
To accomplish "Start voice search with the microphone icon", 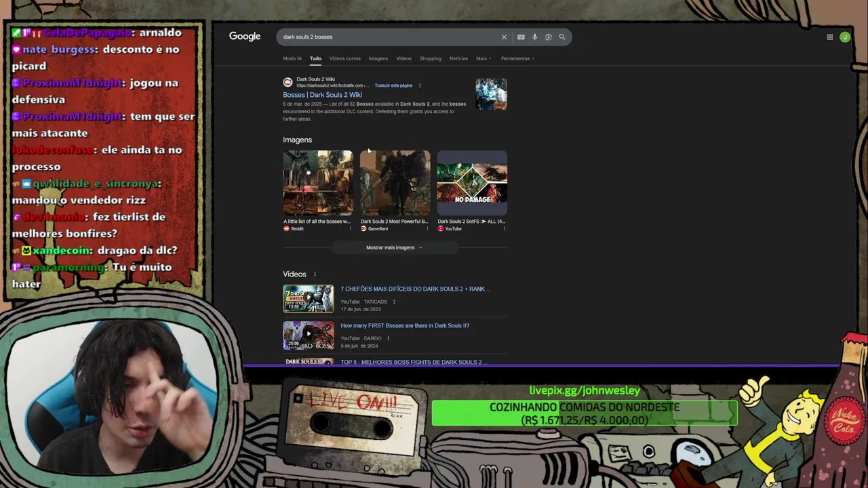I will coord(534,37).
